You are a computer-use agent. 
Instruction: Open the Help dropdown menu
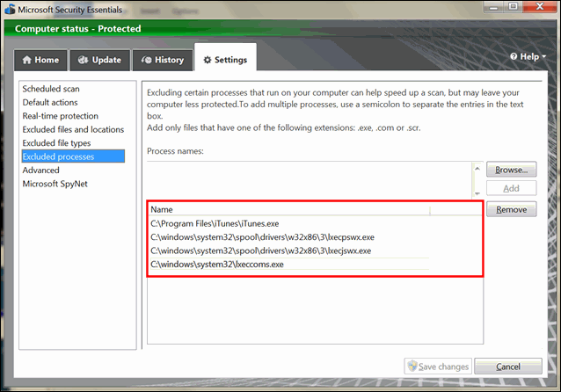point(528,56)
